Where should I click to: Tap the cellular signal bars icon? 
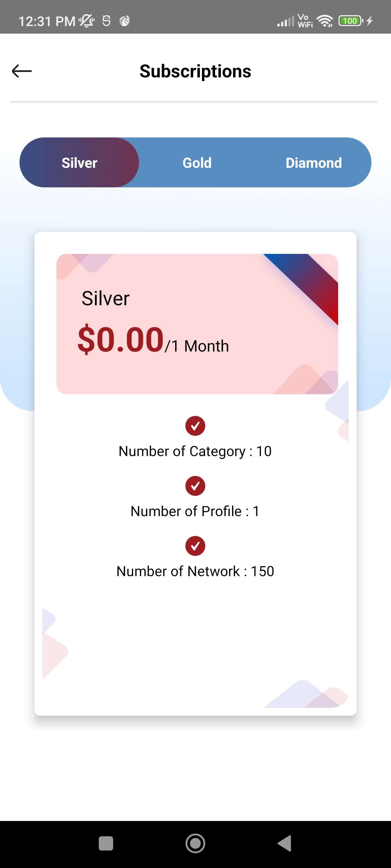coord(286,21)
